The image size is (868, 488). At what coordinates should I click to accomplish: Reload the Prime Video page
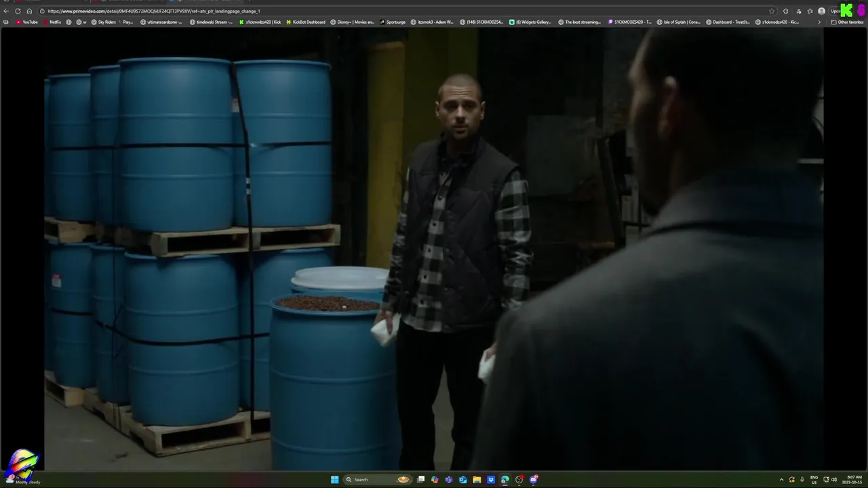click(18, 11)
